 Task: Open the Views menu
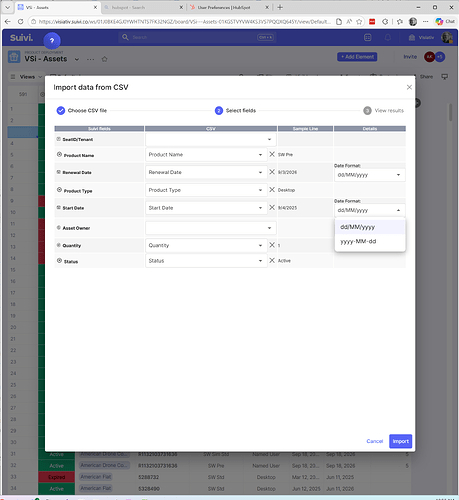point(27,77)
